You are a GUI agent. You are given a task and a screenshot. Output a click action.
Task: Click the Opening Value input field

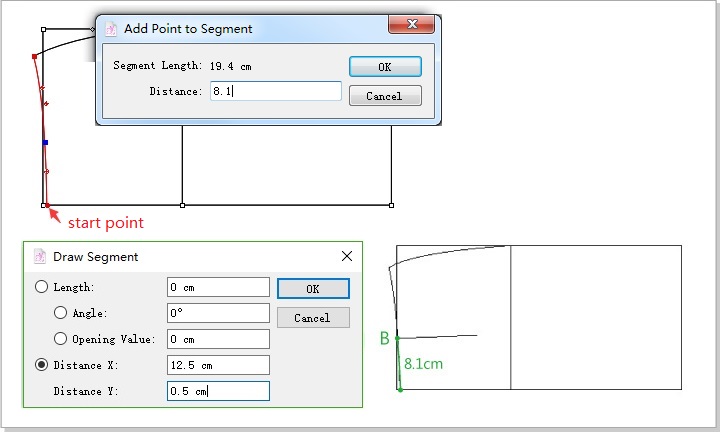(218, 339)
